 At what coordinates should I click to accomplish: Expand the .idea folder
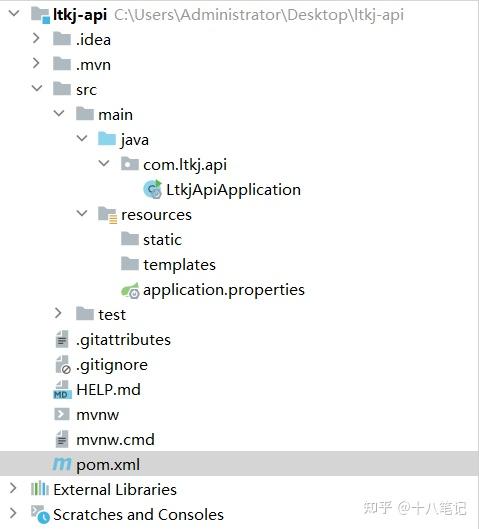(36, 38)
